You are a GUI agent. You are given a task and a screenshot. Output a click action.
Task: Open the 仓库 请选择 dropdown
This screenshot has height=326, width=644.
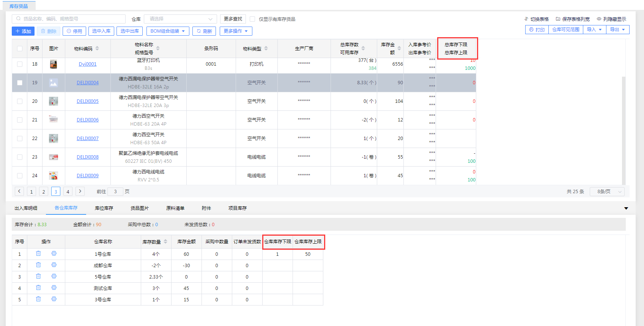(x=180, y=19)
